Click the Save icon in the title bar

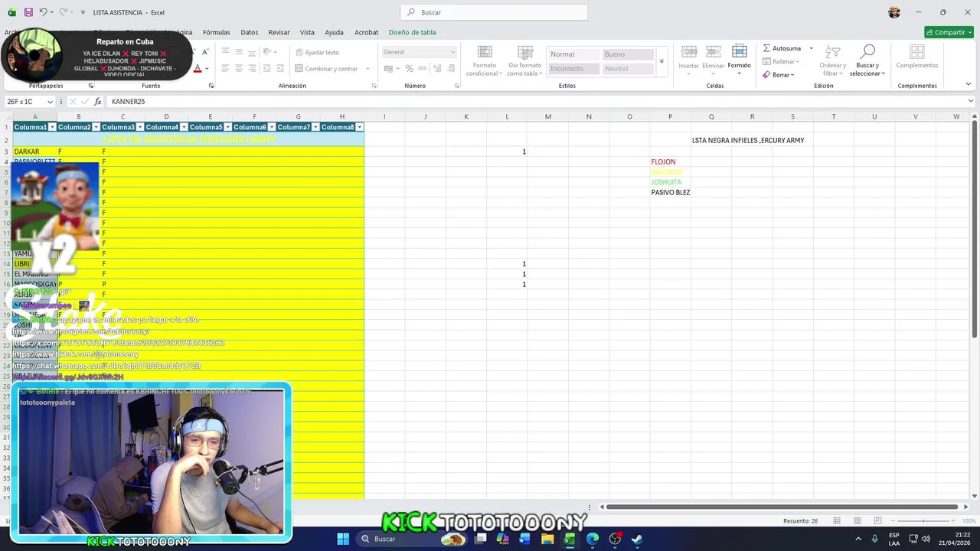[28, 12]
